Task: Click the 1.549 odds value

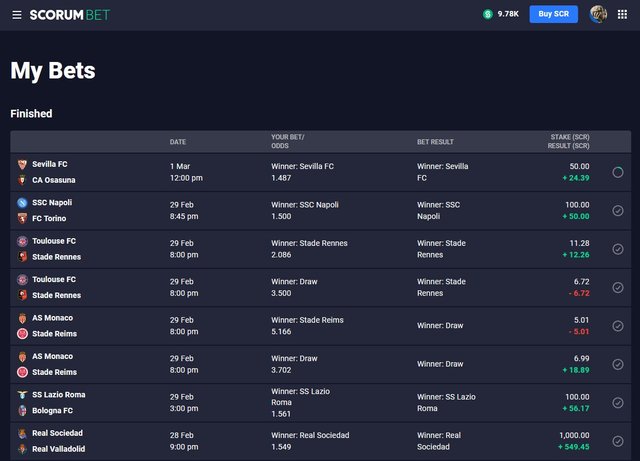Action: pos(281,447)
